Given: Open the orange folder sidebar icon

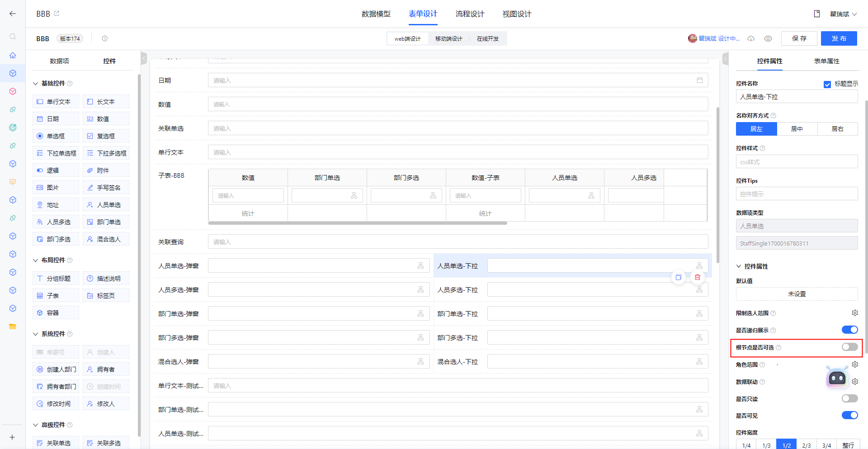Looking at the screenshot, I should [x=13, y=326].
